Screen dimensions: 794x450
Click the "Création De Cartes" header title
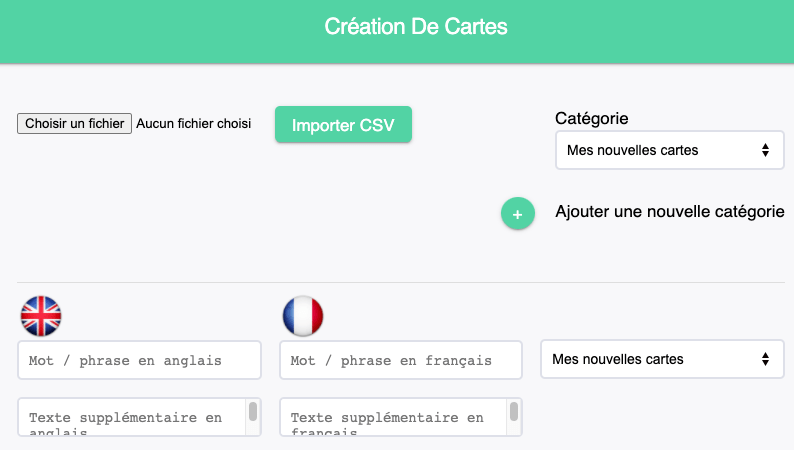(x=416, y=27)
